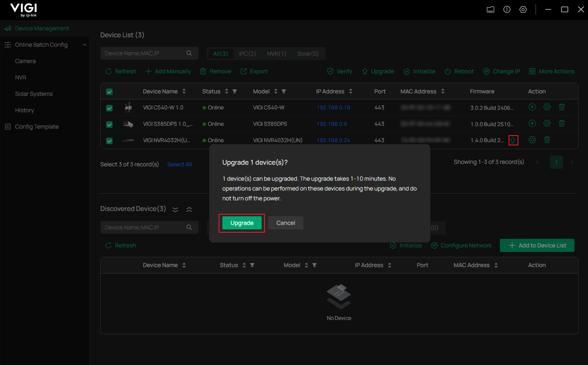
Task: Open the Status column filter in Device List
Action: (235, 91)
